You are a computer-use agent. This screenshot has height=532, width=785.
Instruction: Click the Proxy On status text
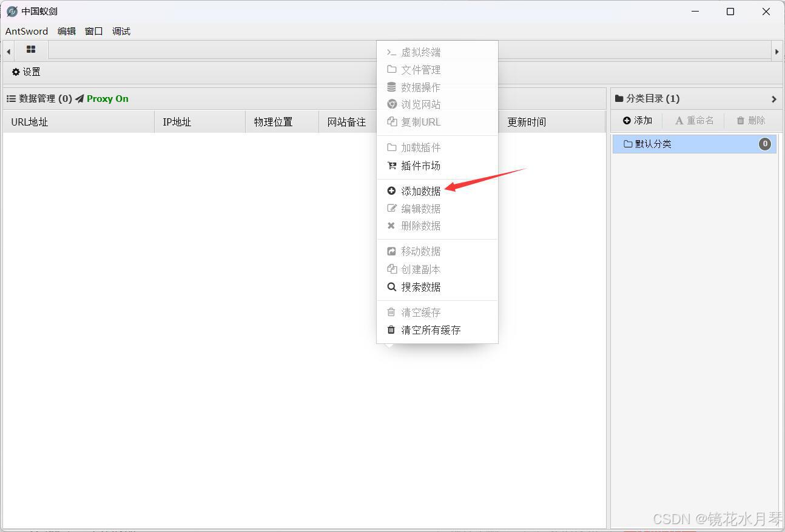click(107, 99)
